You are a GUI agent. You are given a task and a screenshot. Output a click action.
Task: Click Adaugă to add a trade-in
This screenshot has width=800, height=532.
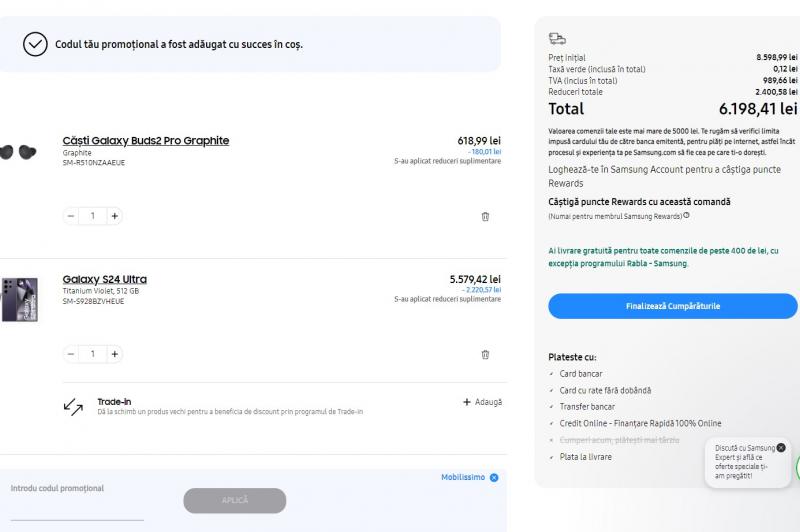coord(482,402)
